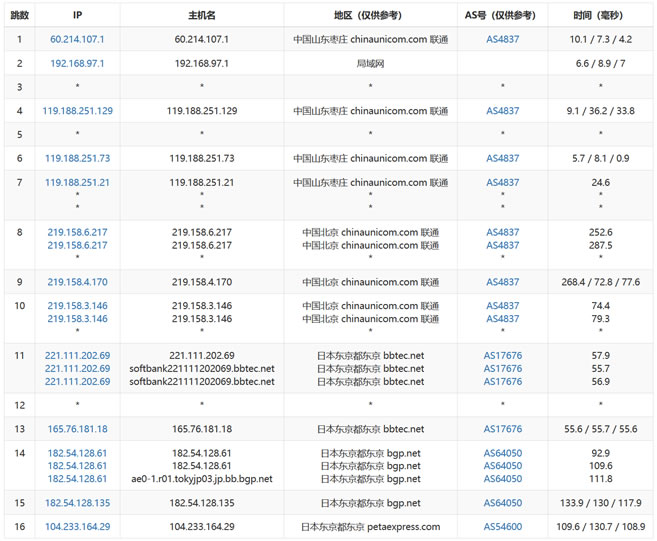Viewport: 657px width, 541px height.
Task: Open AS54600 link in hop 16 row
Action: point(503,527)
